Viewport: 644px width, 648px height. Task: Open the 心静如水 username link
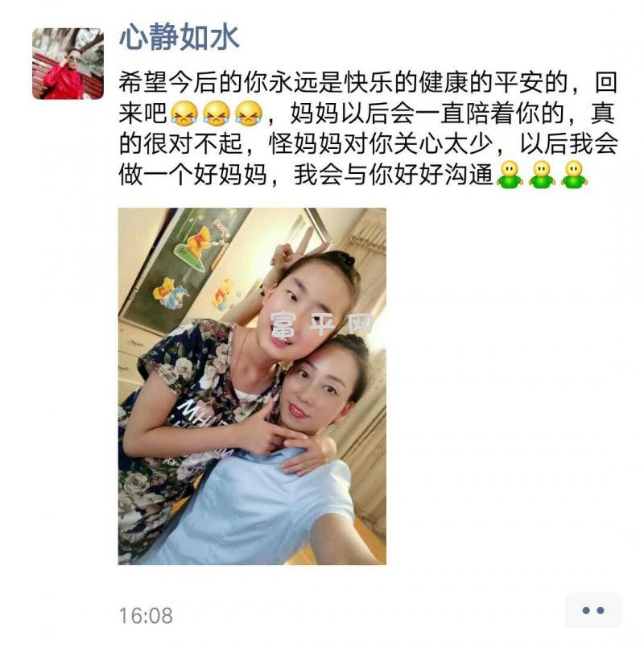point(179,38)
